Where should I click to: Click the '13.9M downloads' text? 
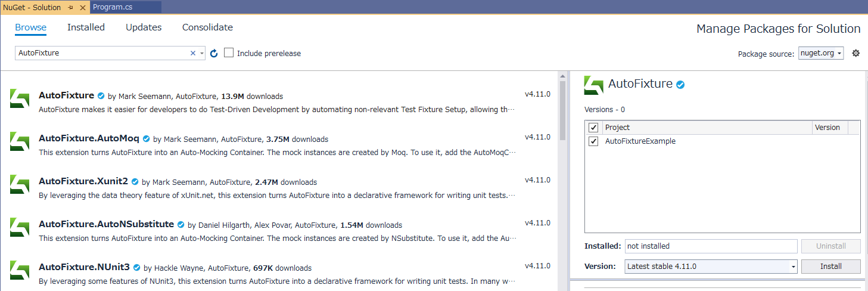pos(252,97)
